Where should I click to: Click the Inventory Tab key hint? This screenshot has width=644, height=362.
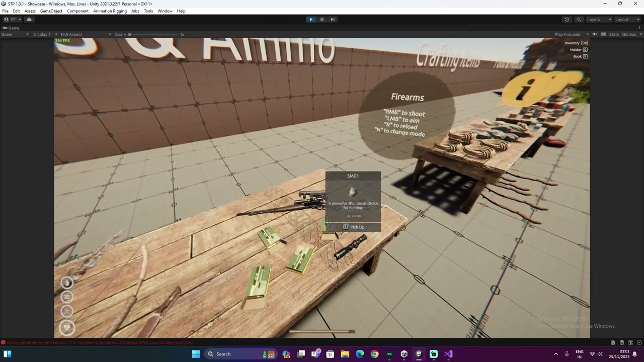[x=576, y=43]
